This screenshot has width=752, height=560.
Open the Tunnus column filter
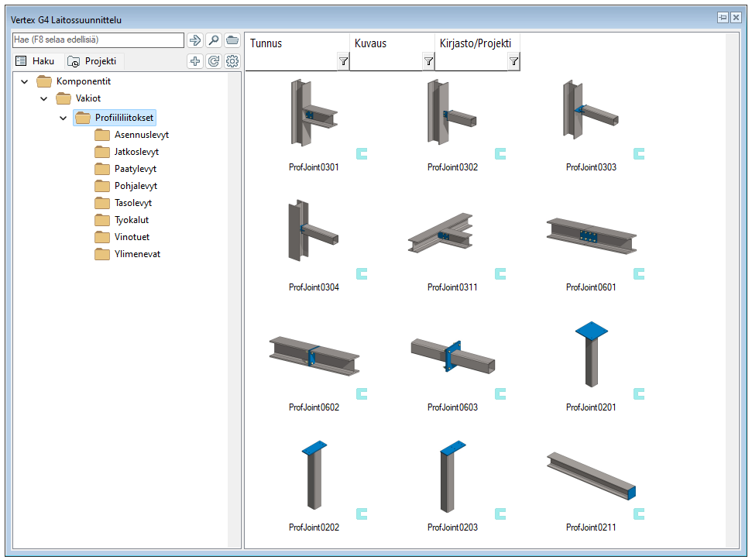click(x=343, y=61)
